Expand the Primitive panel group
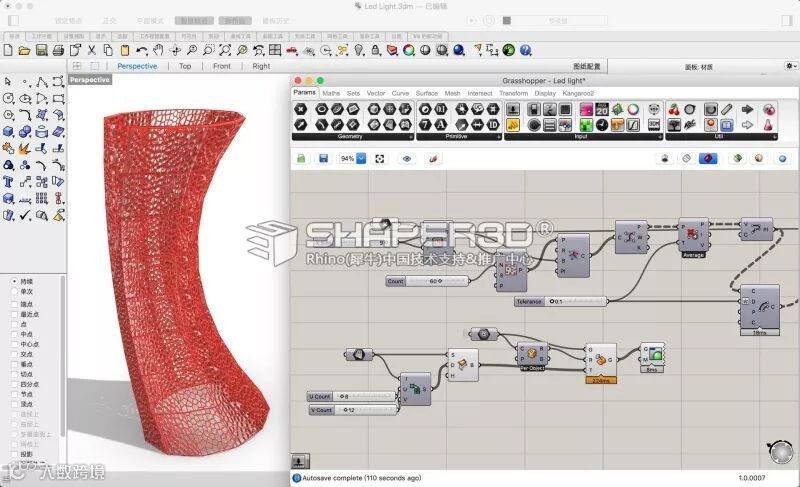 tap(458, 137)
